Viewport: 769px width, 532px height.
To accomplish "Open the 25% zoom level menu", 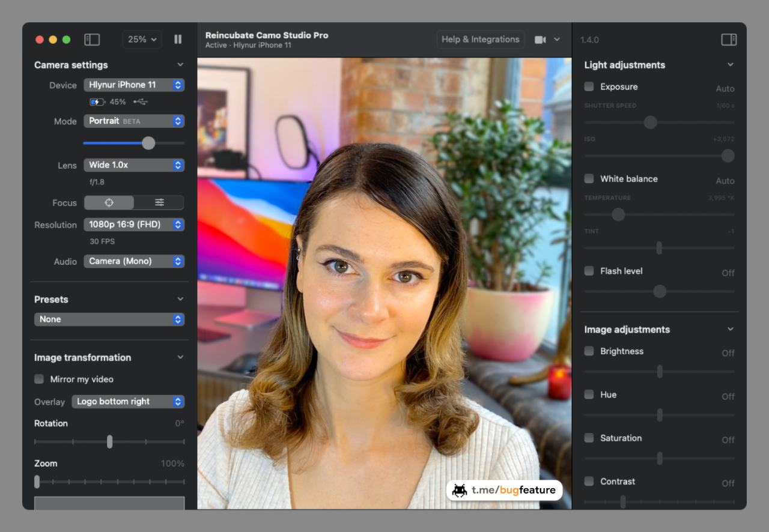I will click(x=142, y=40).
